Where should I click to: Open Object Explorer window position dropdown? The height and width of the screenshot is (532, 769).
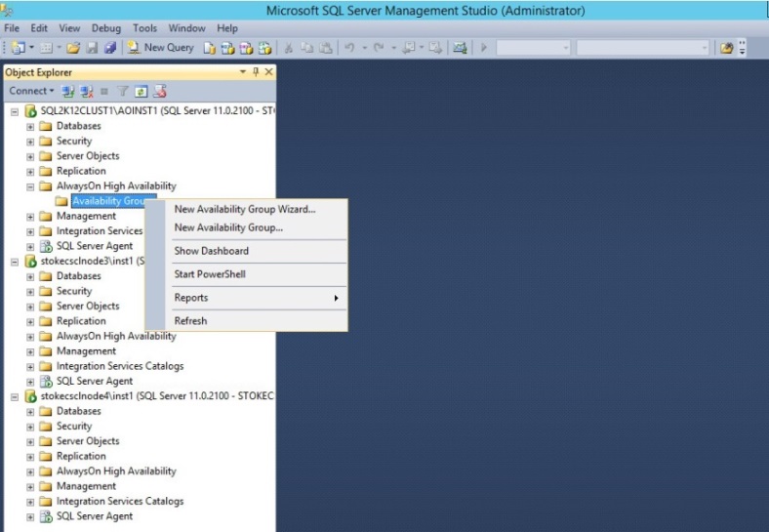tap(242, 72)
